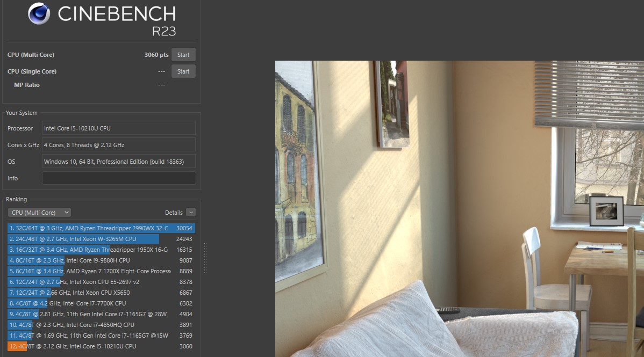Expand the ranking Details dropdown arrow

(191, 213)
